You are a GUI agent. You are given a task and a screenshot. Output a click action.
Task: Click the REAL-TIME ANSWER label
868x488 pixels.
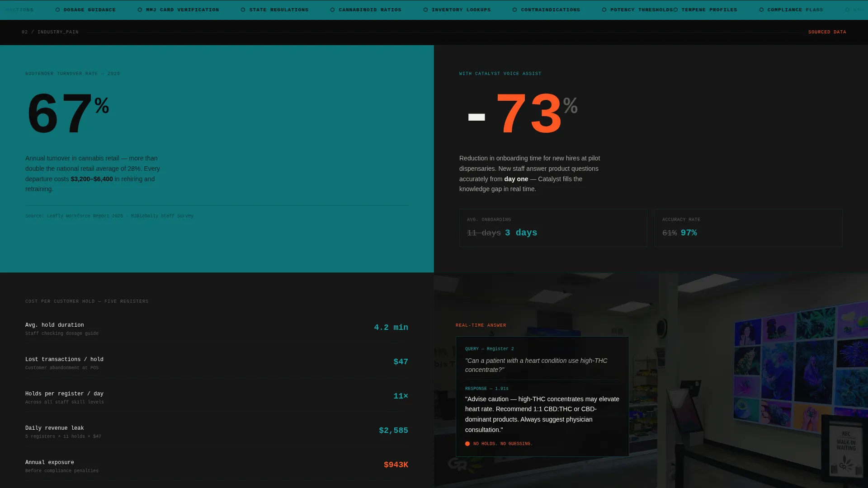coord(481,325)
